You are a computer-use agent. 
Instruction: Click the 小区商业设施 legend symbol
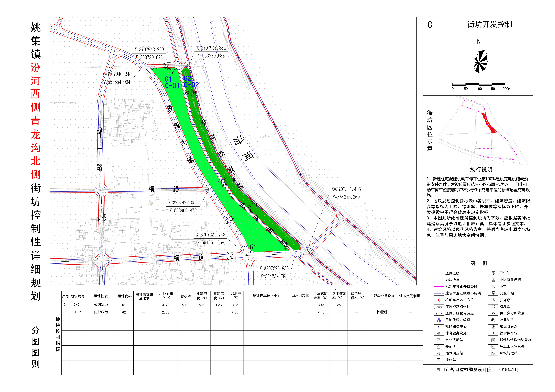point(493,280)
